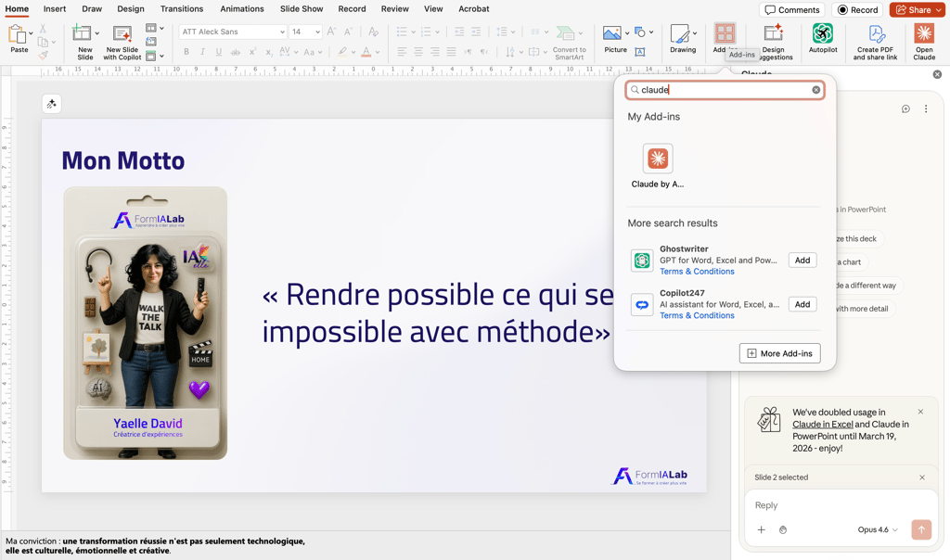Open the font size 14 dropdown

click(x=317, y=32)
